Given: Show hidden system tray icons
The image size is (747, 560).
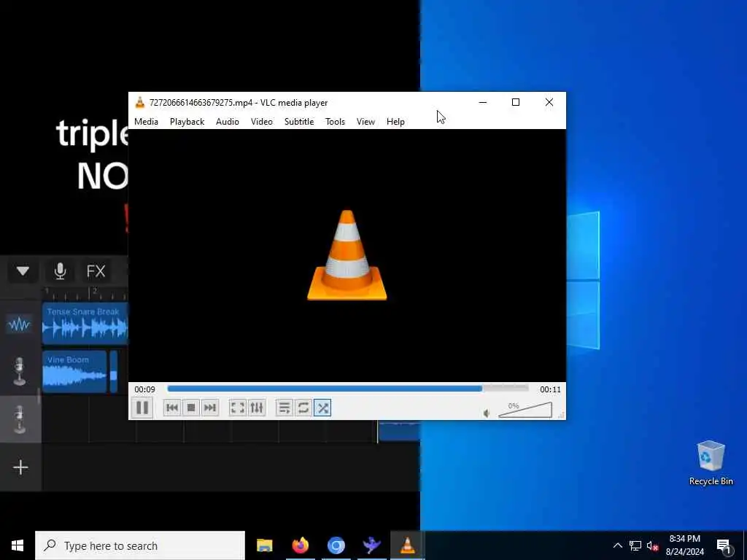Looking at the screenshot, I should click(617, 545).
